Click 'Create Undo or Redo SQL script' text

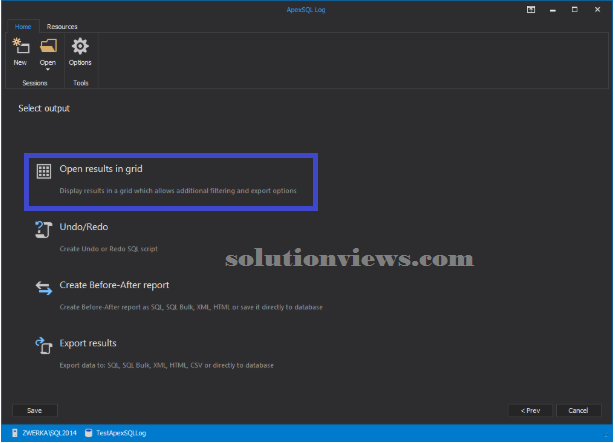tap(109, 249)
